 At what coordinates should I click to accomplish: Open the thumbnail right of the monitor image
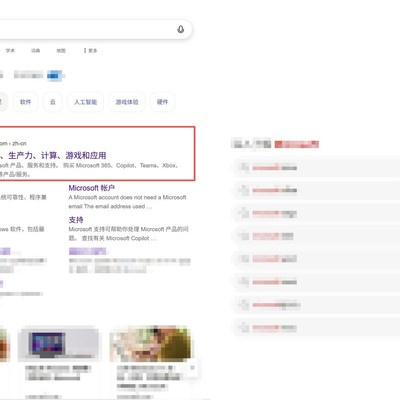150,344
